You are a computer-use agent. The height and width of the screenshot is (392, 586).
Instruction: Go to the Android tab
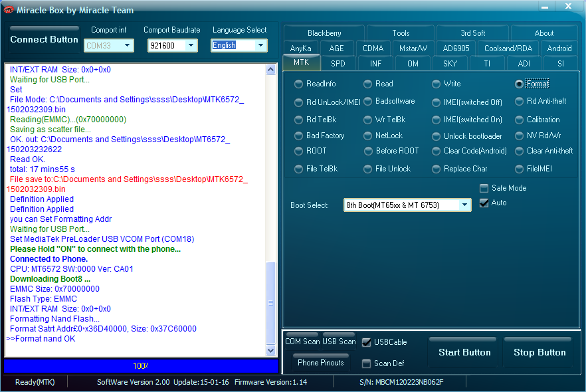(x=559, y=49)
